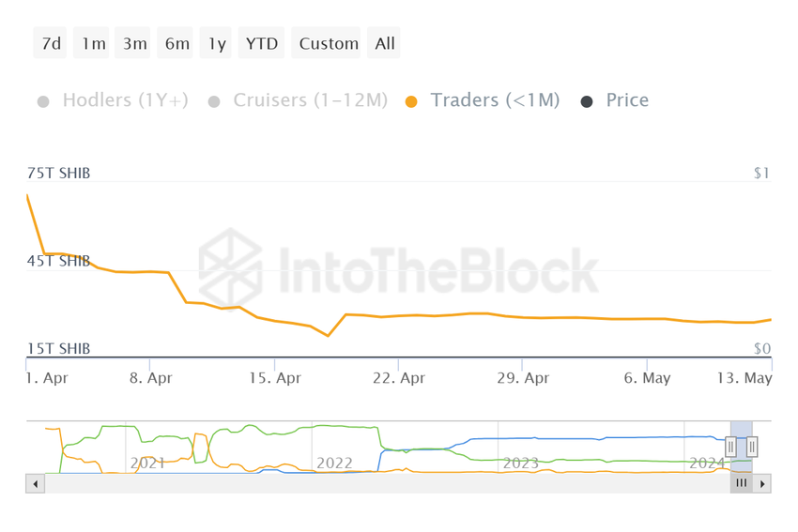Open the Custom date range
798x532 pixels.
pyautogui.click(x=329, y=44)
